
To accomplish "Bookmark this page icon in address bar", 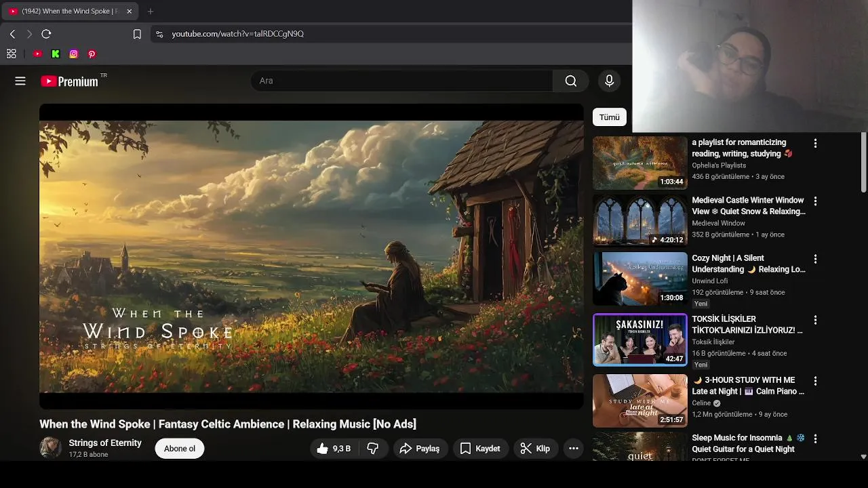I will (137, 34).
